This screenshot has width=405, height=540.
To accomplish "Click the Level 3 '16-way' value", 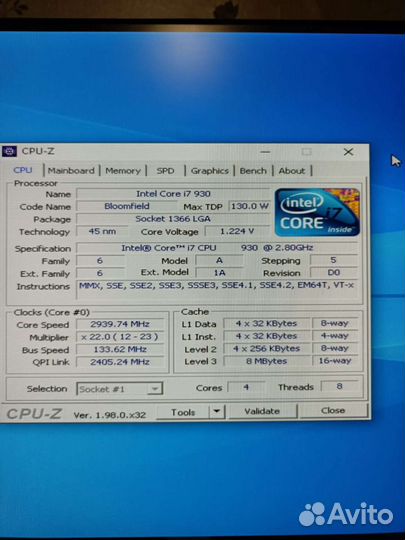I will coord(334,361).
